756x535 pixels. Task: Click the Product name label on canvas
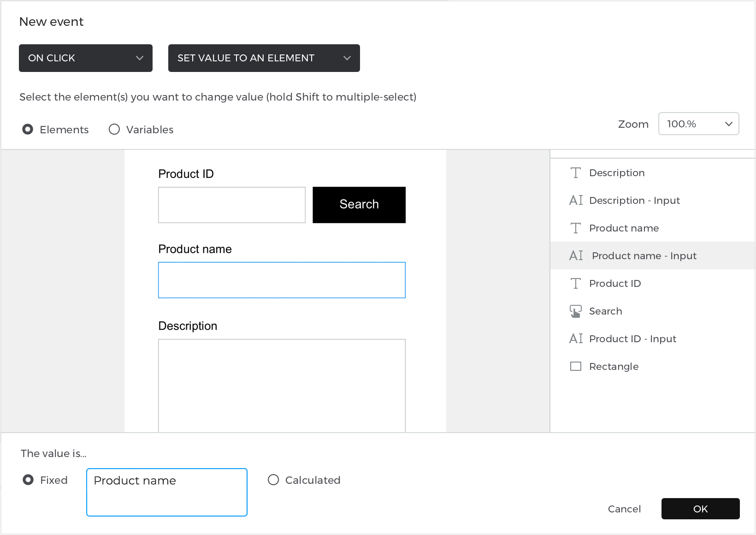pos(195,249)
